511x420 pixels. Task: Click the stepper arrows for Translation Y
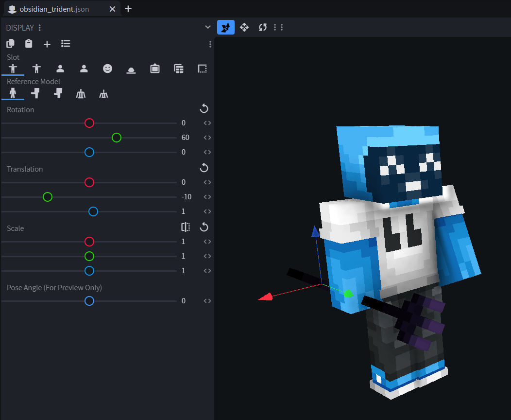[x=207, y=197]
